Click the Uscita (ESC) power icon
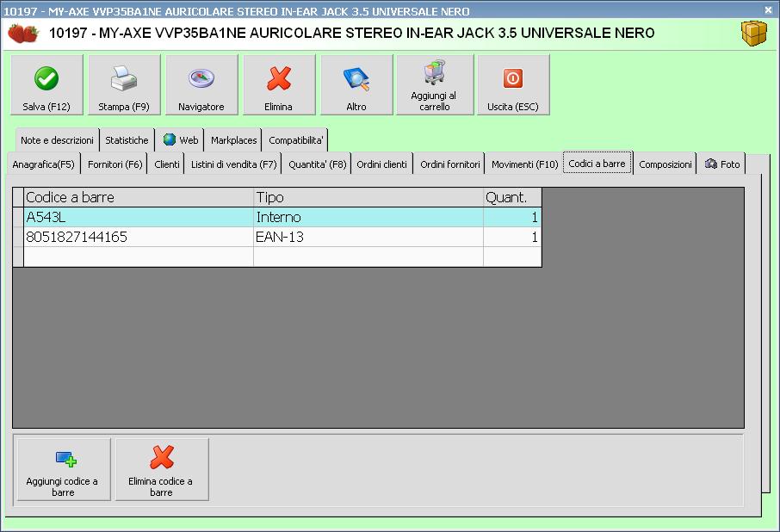This screenshot has height=532, width=780. coord(513,78)
